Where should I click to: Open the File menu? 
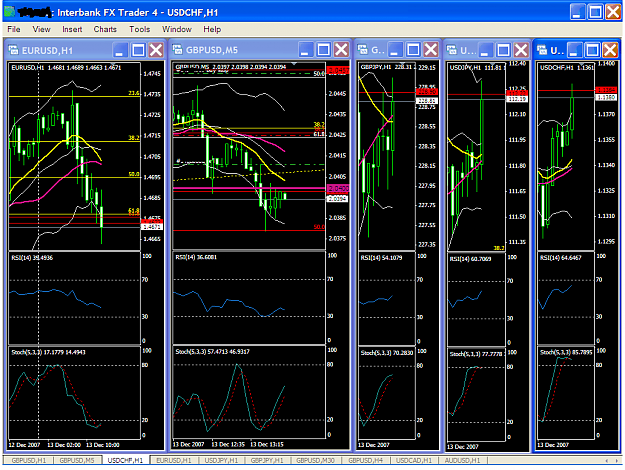pos(14,29)
